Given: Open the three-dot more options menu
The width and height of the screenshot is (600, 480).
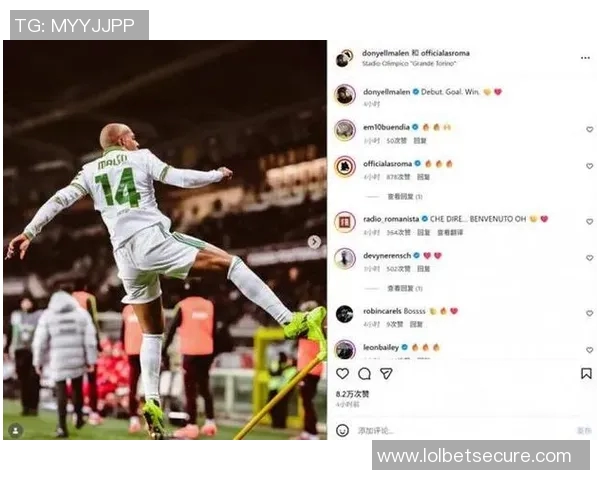Looking at the screenshot, I should [585, 58].
